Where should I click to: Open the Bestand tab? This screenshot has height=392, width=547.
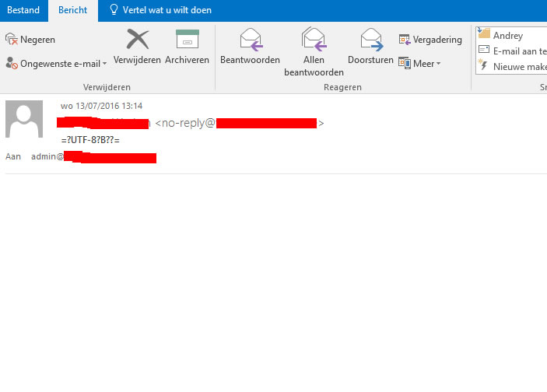[23, 10]
